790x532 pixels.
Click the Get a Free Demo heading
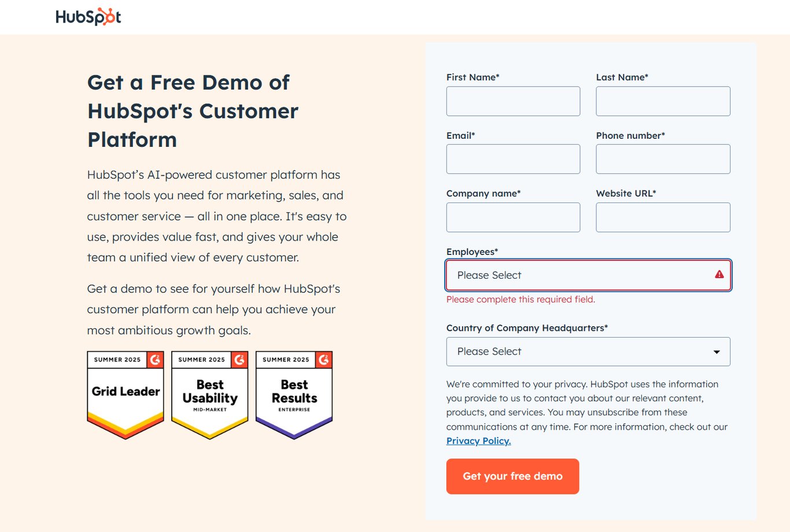193,111
